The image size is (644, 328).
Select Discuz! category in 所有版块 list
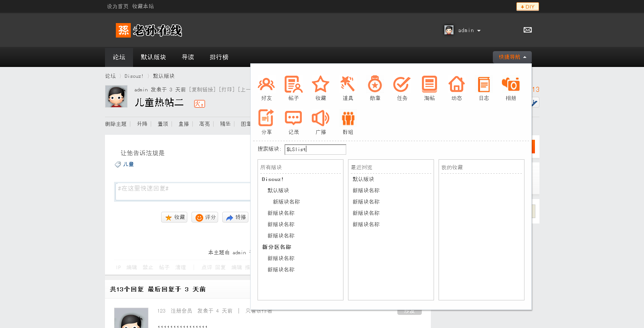point(273,179)
